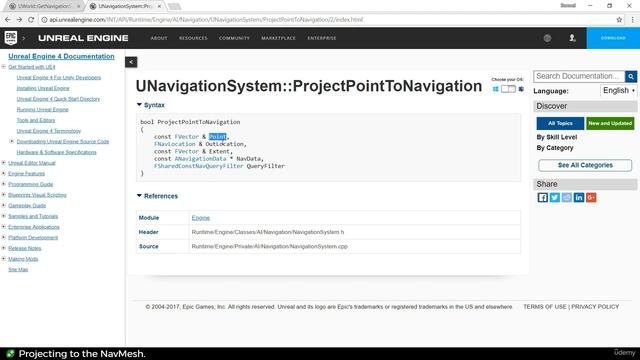The image size is (640, 360).
Task: Click the highlighted Point parameter
Action: 218,137
